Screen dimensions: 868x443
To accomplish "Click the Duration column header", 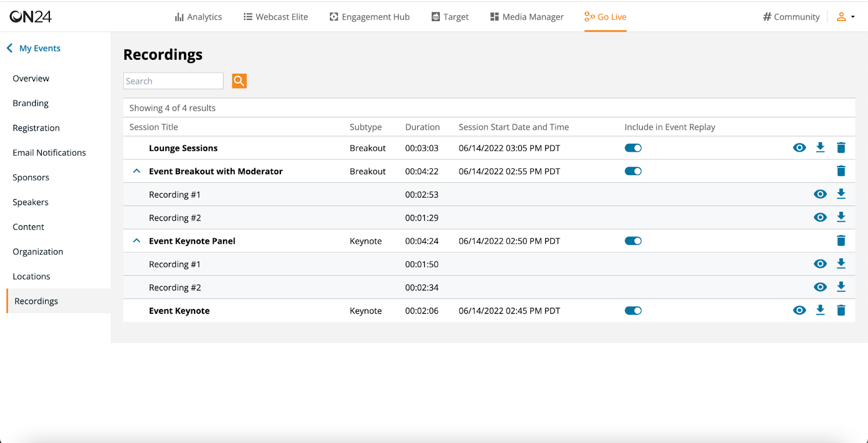I will point(423,127).
